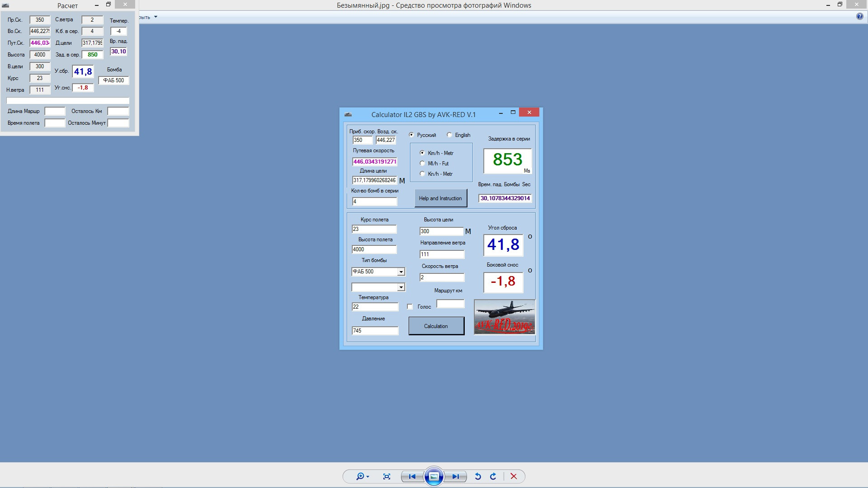The height and width of the screenshot is (488, 868).
Task: Click the Calculation button
Action: (x=436, y=326)
